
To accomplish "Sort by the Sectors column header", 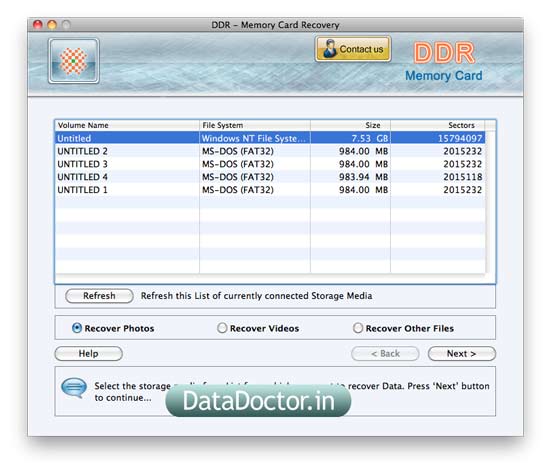I will 438,125.
